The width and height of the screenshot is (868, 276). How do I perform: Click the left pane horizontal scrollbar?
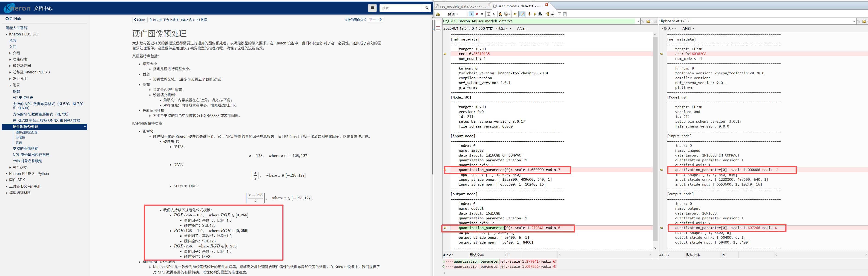605,255
